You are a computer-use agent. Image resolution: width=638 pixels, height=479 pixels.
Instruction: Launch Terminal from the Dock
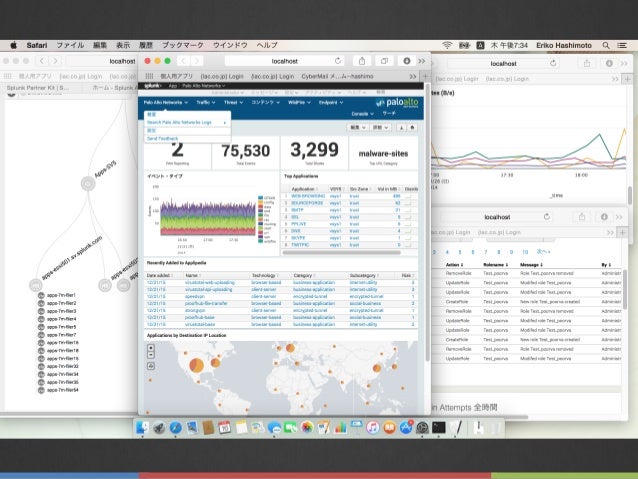[439, 427]
